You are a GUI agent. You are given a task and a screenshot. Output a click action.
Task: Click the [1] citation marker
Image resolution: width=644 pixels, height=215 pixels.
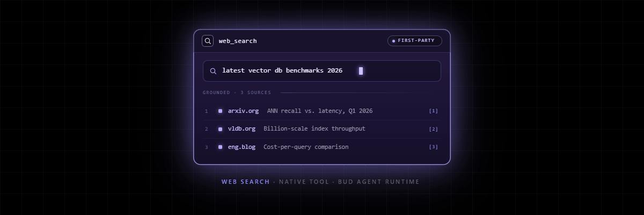(x=434, y=111)
